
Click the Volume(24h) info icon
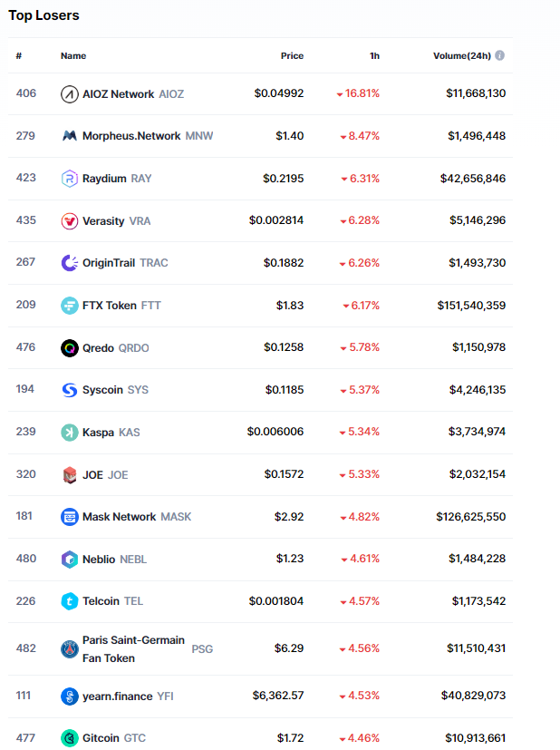[500, 55]
